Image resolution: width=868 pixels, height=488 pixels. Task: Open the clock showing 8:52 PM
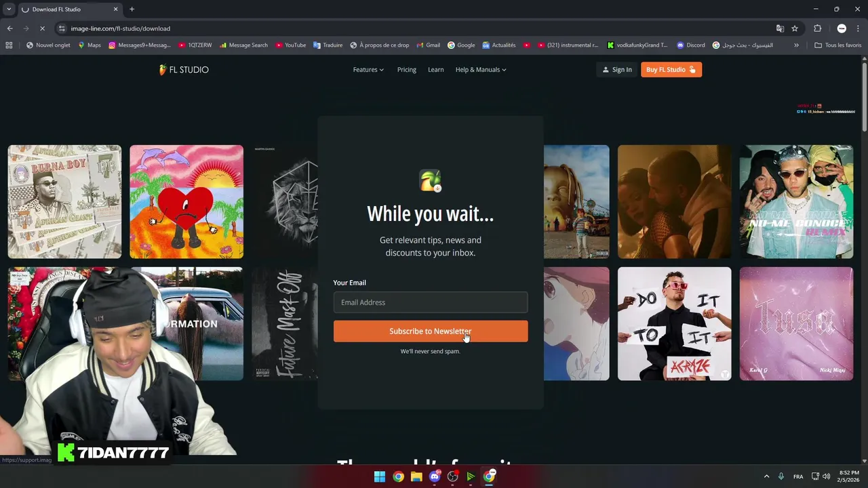click(x=848, y=476)
